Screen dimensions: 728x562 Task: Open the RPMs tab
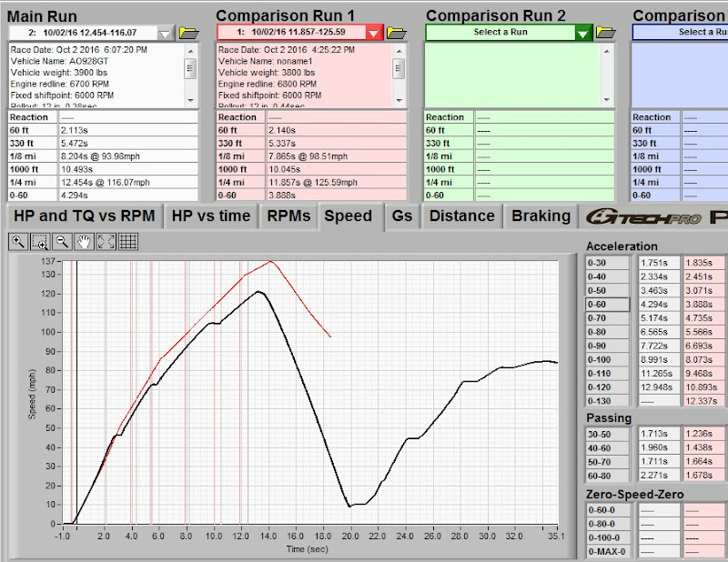point(288,216)
